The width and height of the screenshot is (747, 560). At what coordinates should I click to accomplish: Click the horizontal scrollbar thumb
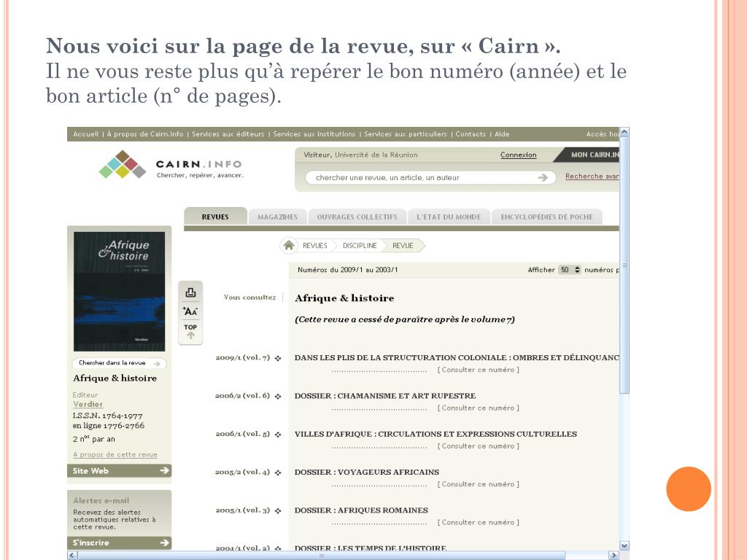point(322,555)
